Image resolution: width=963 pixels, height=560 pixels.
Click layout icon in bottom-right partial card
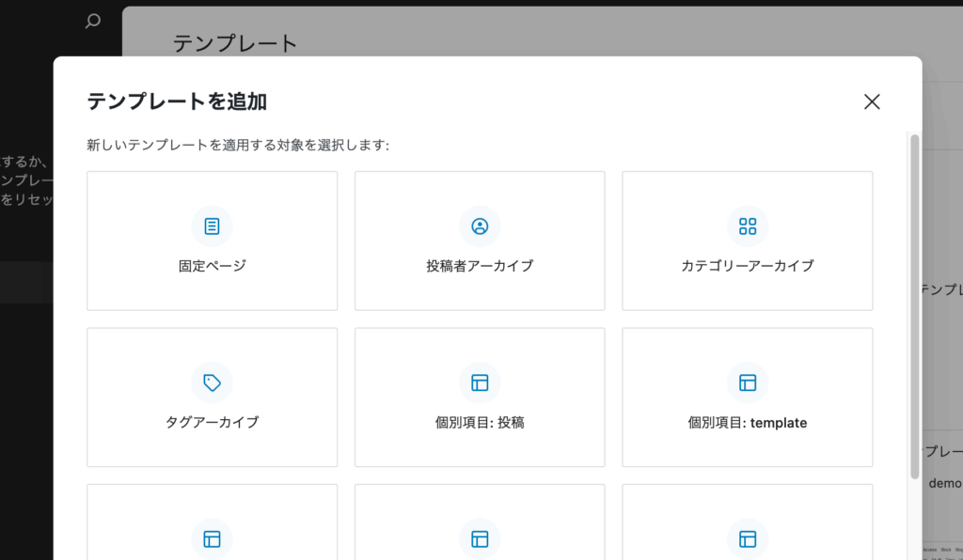[x=748, y=538]
